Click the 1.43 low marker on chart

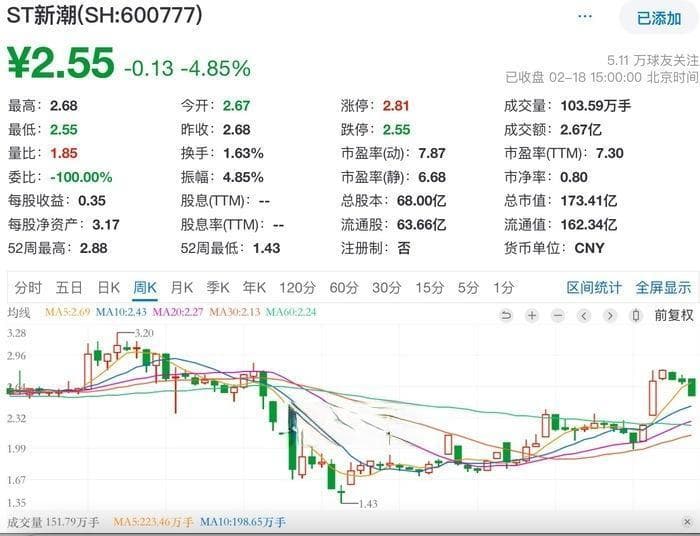click(368, 504)
